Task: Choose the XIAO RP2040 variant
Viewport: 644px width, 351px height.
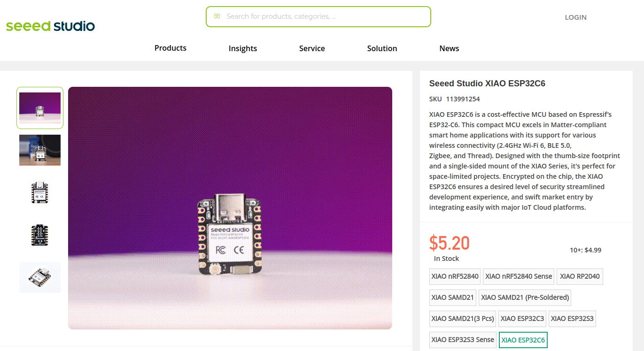Action: [580, 276]
